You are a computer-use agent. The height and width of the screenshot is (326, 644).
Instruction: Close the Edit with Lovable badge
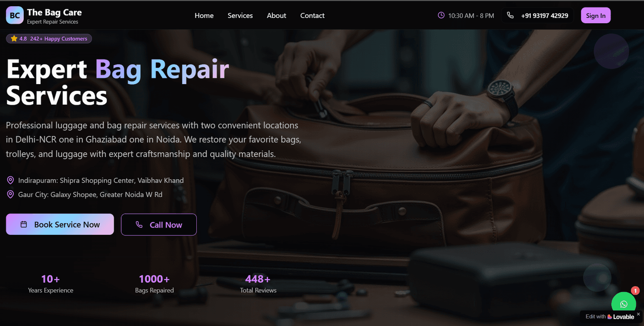[x=638, y=314]
